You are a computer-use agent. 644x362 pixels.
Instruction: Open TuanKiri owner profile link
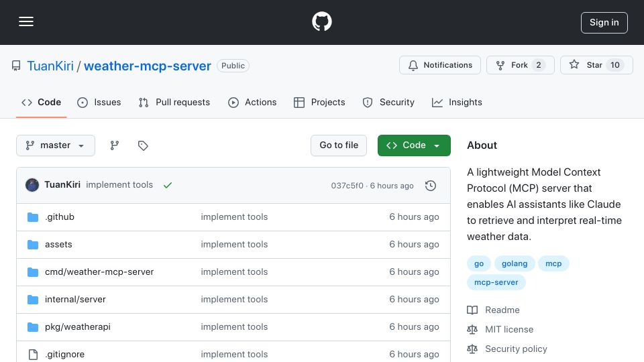[50, 66]
